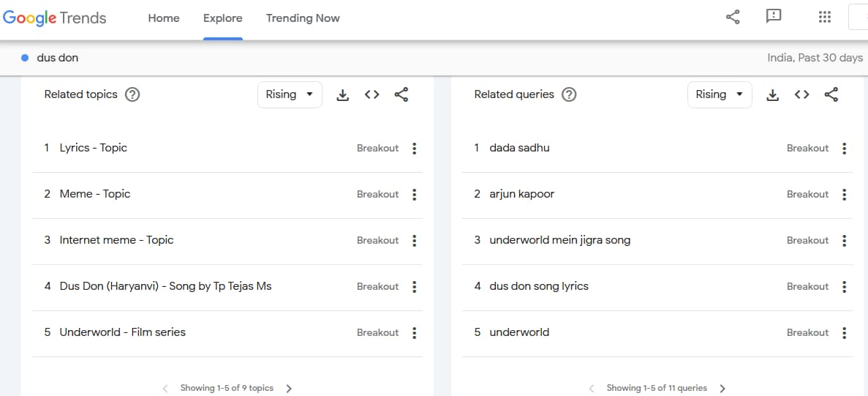Screen dimensions: 868x396
Task: Switch to Trending Now tab
Action: tap(303, 18)
